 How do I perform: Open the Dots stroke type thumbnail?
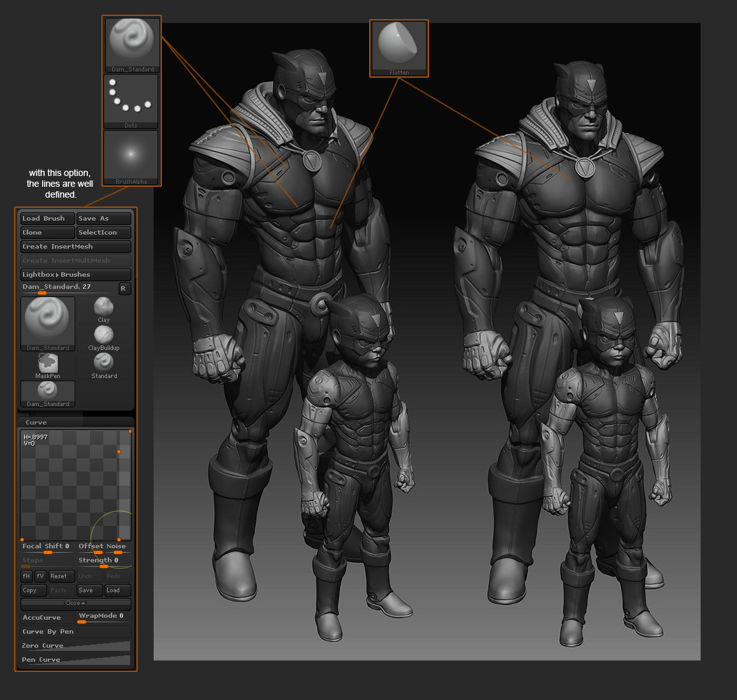coord(131,101)
